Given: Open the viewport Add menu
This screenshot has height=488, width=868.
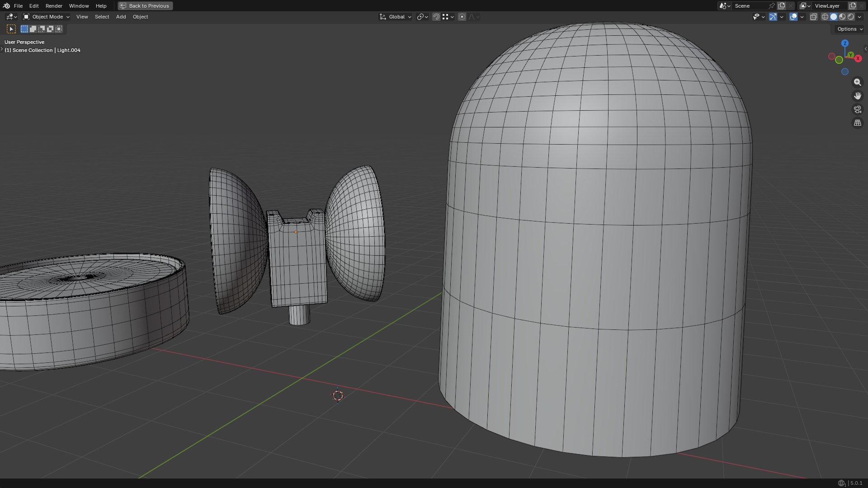Looking at the screenshot, I should pos(121,17).
